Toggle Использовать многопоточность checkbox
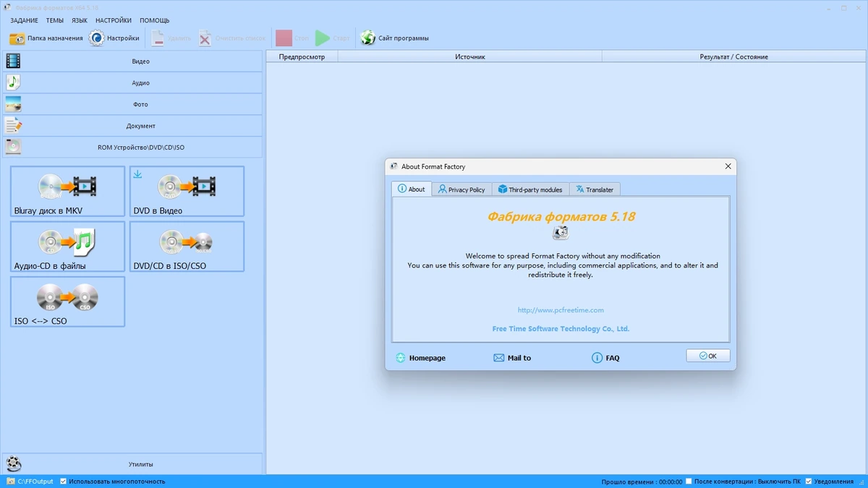The image size is (868, 488). point(64,481)
